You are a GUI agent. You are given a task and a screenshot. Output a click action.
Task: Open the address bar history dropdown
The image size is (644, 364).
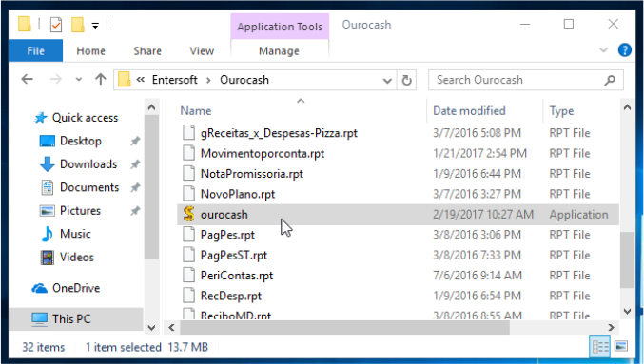387,81
